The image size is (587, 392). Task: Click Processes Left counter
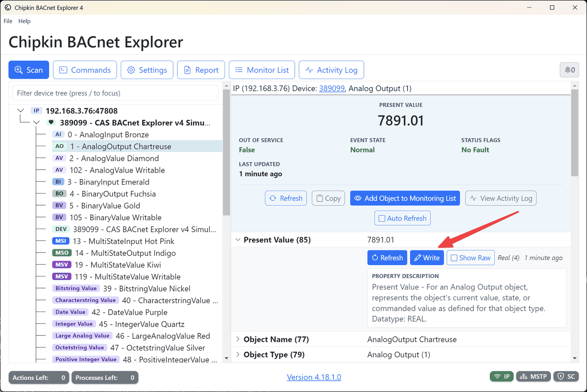[105, 377]
